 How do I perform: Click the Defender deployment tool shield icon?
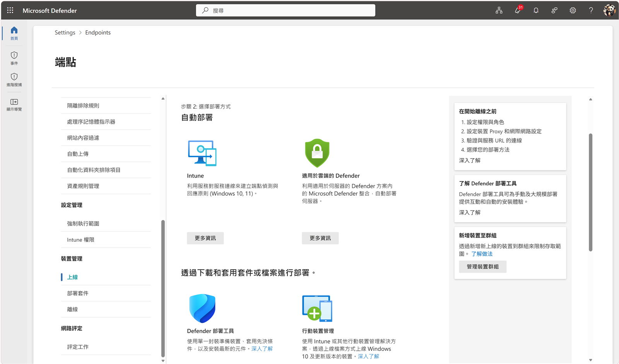click(202, 308)
